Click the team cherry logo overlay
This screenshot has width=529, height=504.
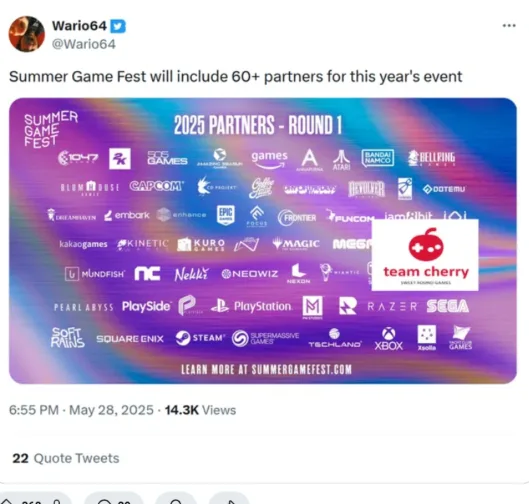(x=425, y=255)
